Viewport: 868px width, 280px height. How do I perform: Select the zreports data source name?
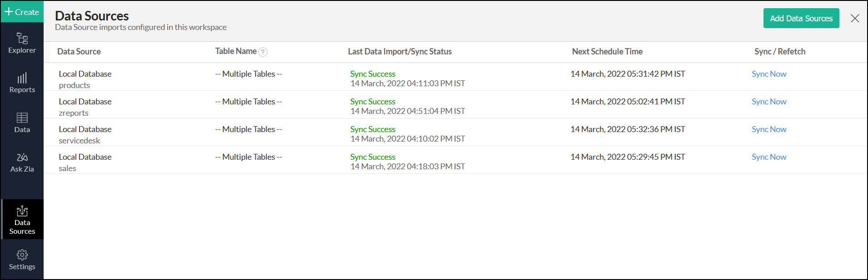[74, 113]
